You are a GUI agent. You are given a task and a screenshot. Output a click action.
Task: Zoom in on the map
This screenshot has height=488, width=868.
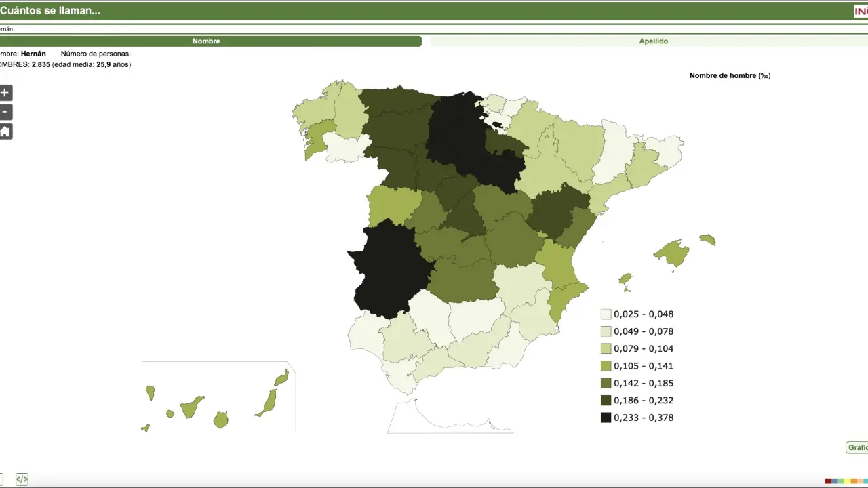tap(5, 93)
